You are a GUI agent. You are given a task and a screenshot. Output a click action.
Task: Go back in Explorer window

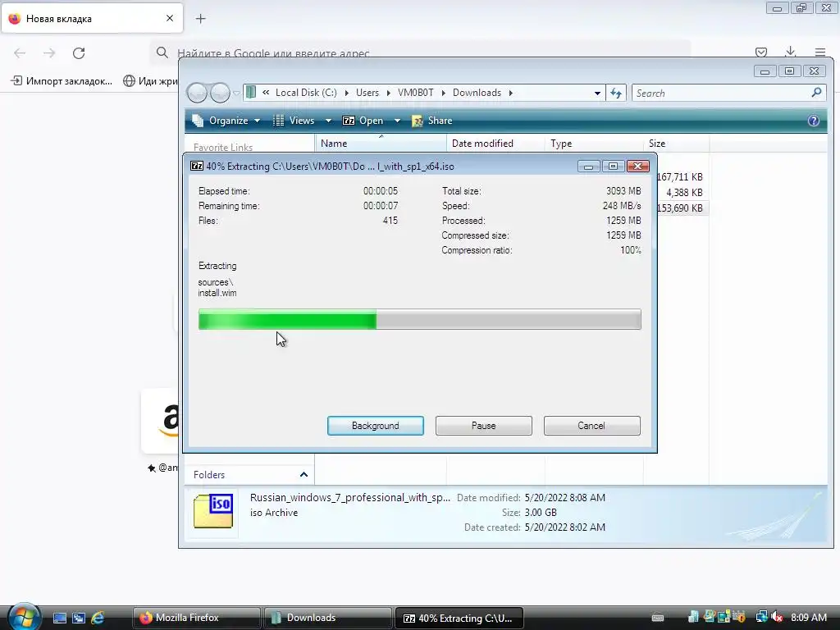coord(197,93)
